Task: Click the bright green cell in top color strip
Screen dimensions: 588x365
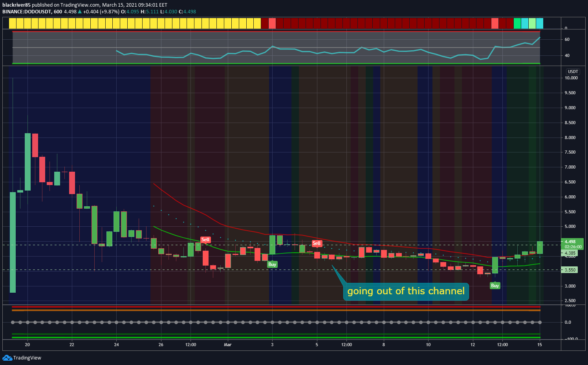Action: [x=517, y=24]
